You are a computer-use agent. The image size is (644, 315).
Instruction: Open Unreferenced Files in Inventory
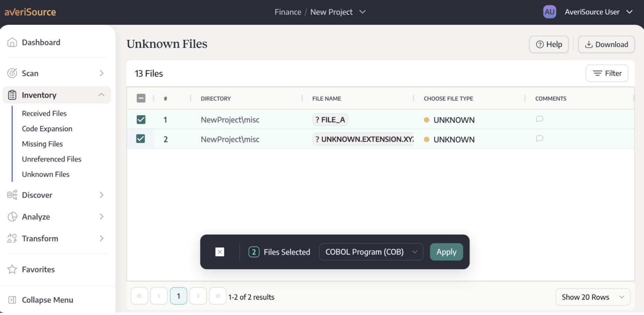click(51, 159)
